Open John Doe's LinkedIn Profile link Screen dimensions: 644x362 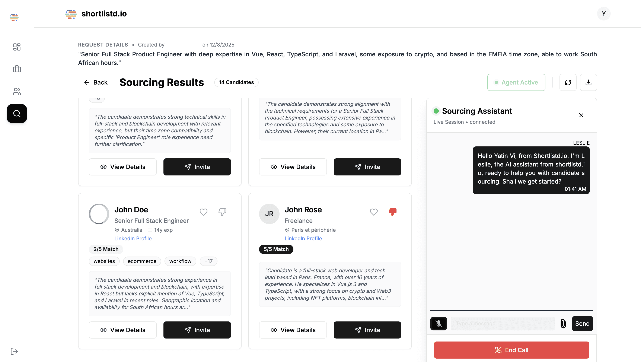[133, 238]
